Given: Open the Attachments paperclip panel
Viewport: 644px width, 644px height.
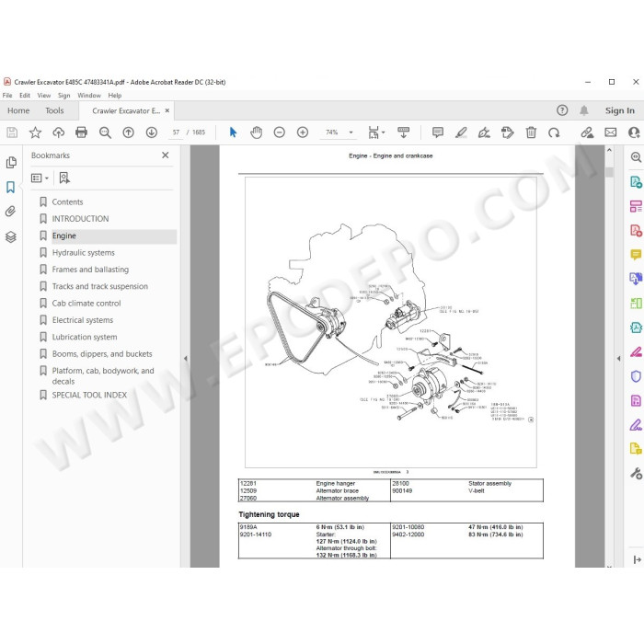Looking at the screenshot, I should pos(11,212).
